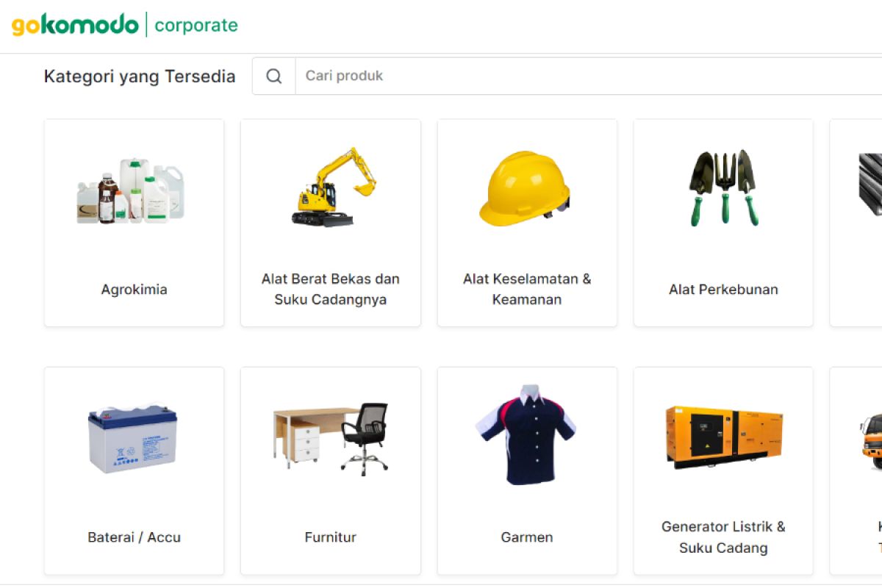
Task: Select the yellow safety helmet image
Action: pyautogui.click(x=525, y=188)
